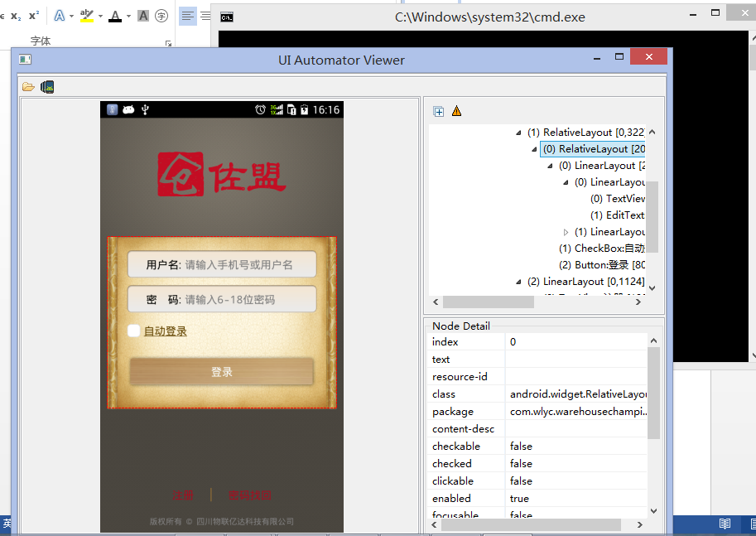756x536 pixels.
Task: Click the yellow text highlight icon
Action: pos(86,16)
